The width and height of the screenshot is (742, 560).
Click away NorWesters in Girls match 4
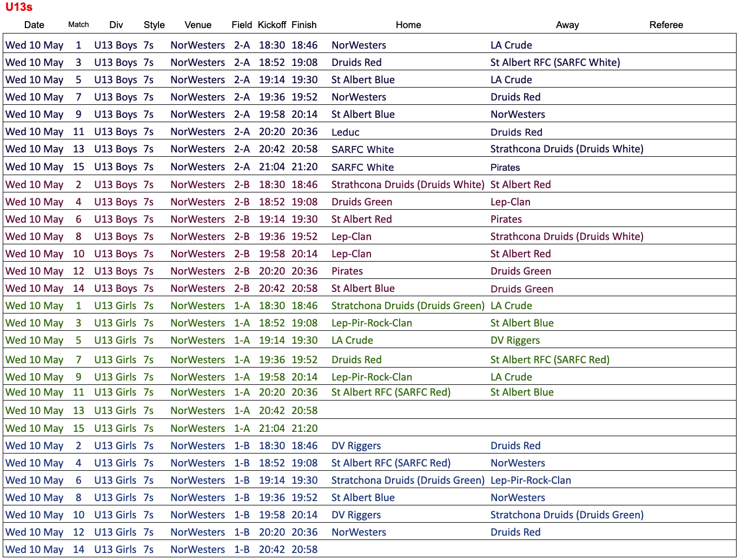click(518, 463)
